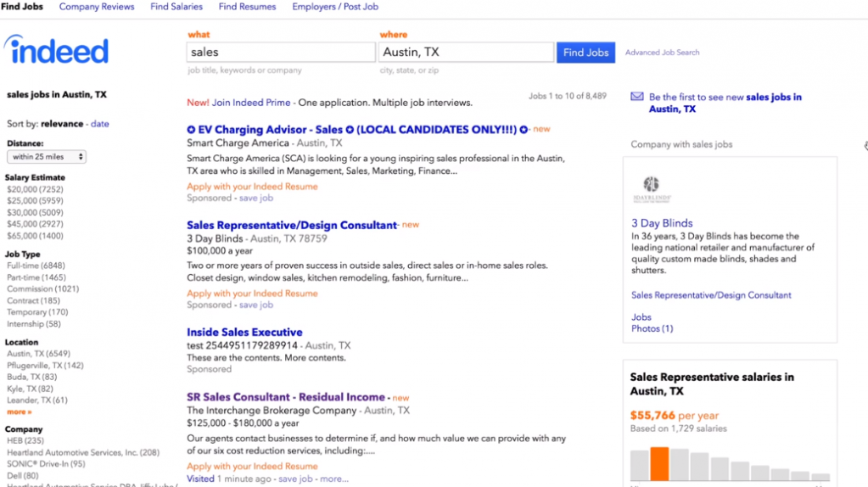Image resolution: width=868 pixels, height=487 pixels.
Task: Open the Find Jobs top tab
Action: click(21, 7)
